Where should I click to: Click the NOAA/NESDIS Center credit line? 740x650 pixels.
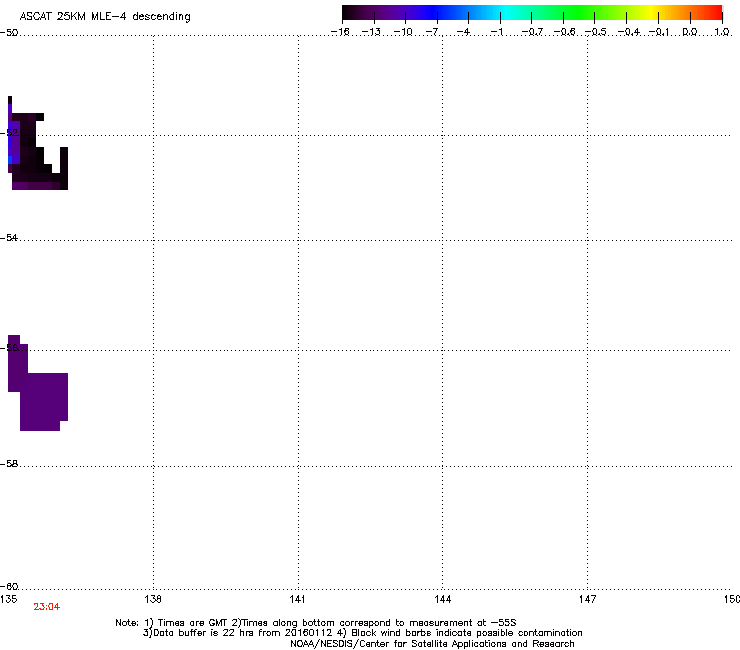[x=432, y=644]
